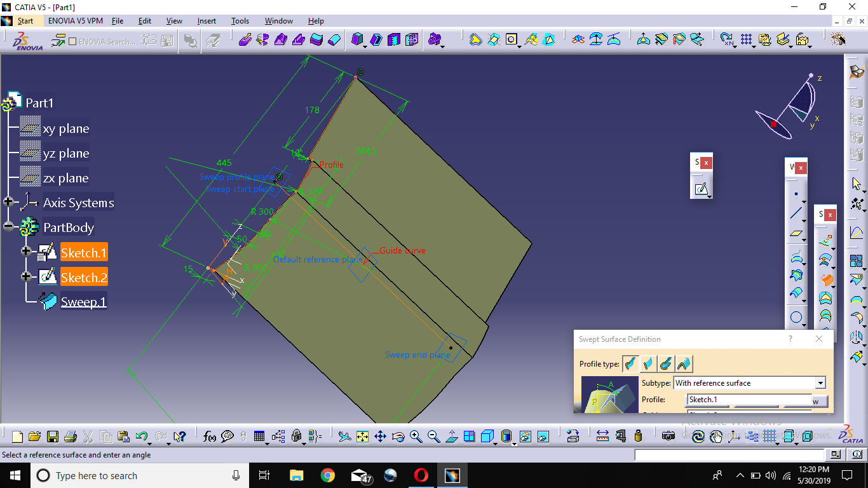This screenshot has height=488, width=868.
Task: Click the Save icon in bottom toolbar
Action: point(53,437)
